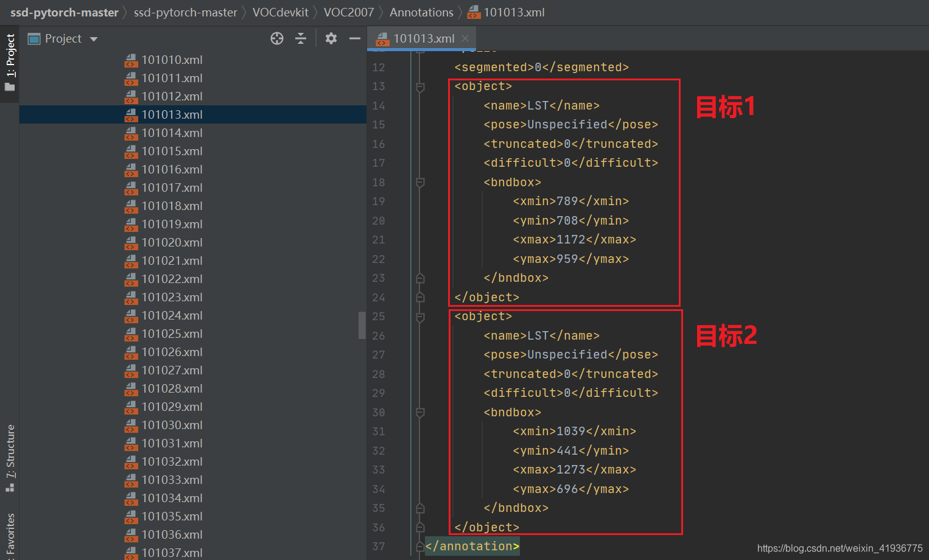929x560 pixels.
Task: Open the Project panel settings gear
Action: 331,39
